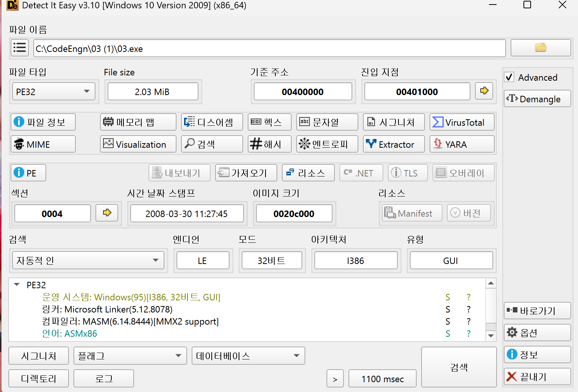Click the sections count 0004 field
The image size is (578, 392).
(53, 213)
